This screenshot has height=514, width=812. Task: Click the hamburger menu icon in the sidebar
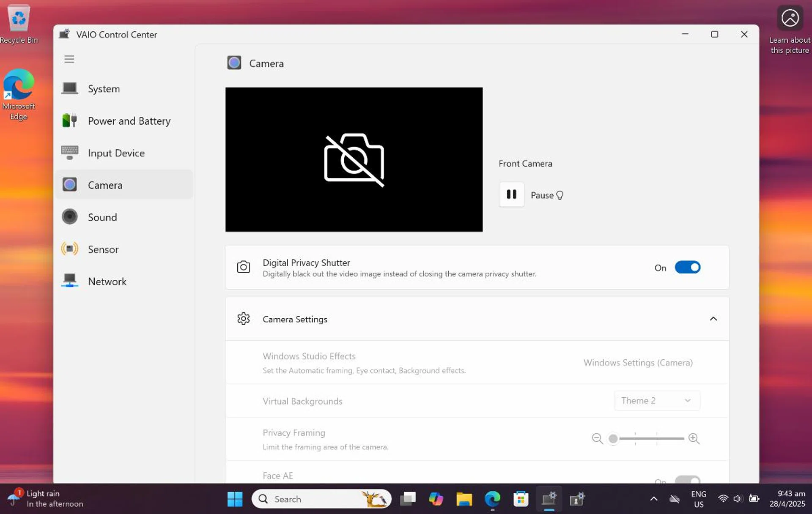tap(69, 59)
